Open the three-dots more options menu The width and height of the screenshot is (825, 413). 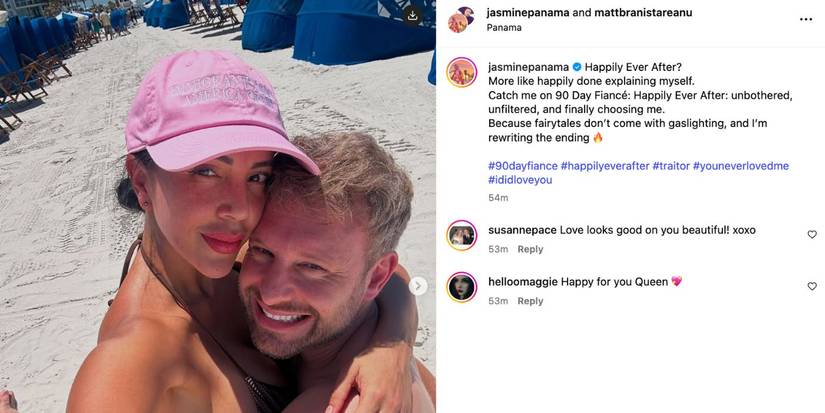point(806,19)
